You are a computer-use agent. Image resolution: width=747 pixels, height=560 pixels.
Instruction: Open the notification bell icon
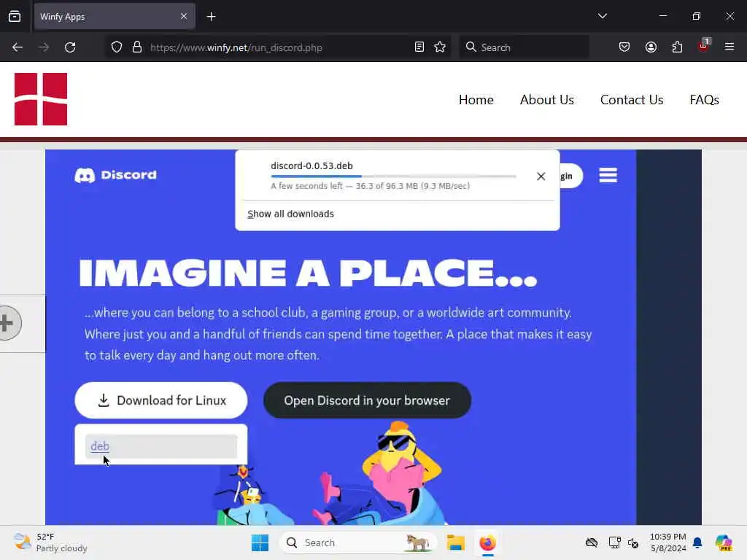point(697,542)
